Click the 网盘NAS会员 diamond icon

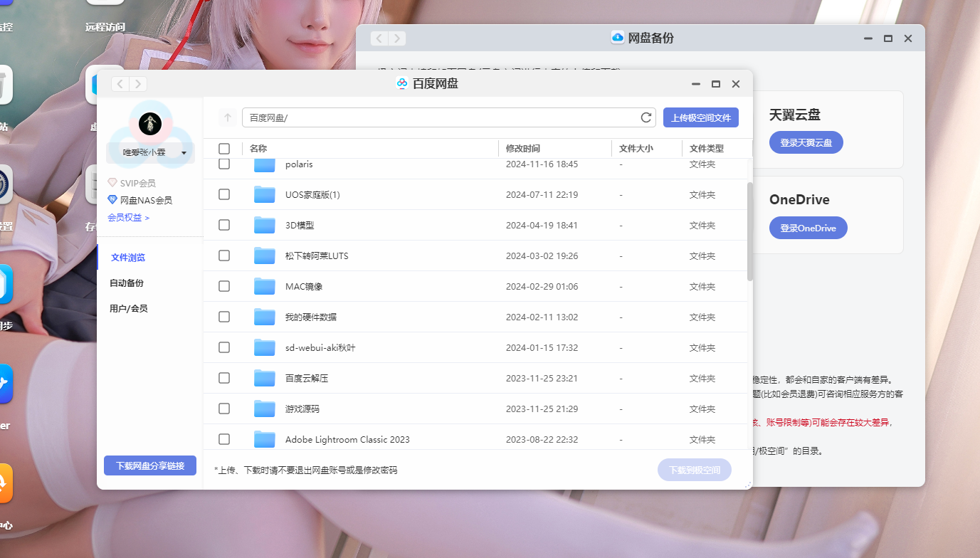click(112, 200)
